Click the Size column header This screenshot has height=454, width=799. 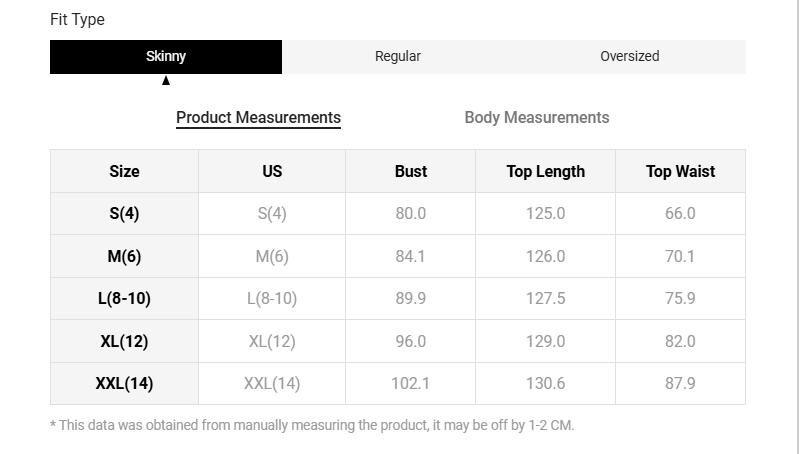point(124,172)
